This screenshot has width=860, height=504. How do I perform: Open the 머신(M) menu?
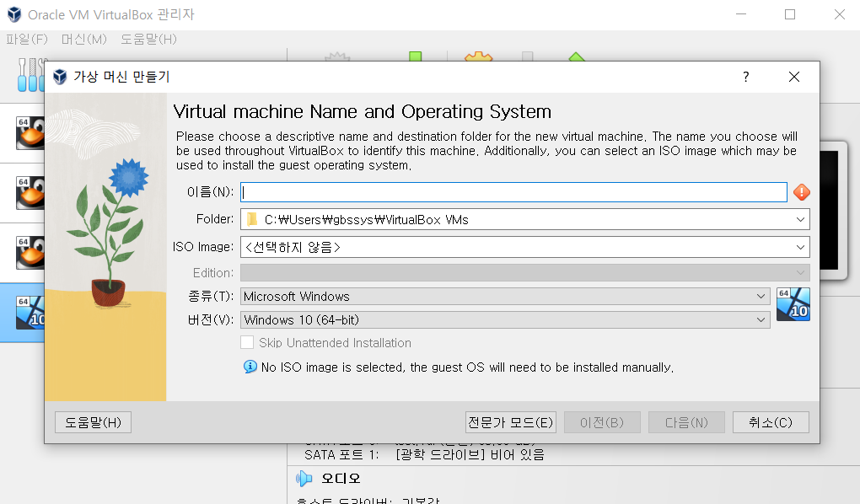coord(84,40)
